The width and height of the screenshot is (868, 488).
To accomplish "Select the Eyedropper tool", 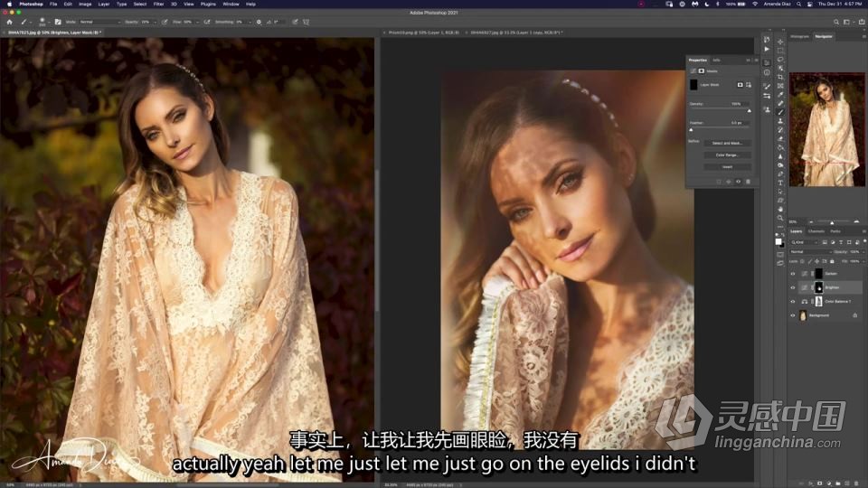I will 780,94.
